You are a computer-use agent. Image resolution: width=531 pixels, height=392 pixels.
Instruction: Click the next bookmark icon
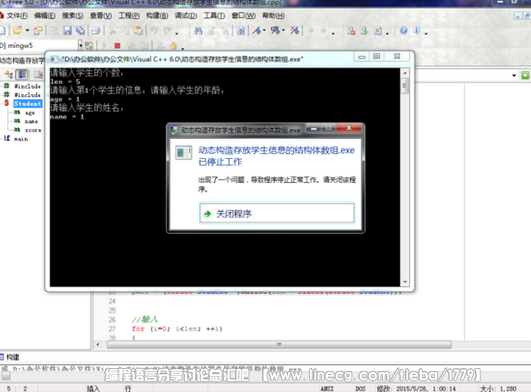[x=275, y=31]
